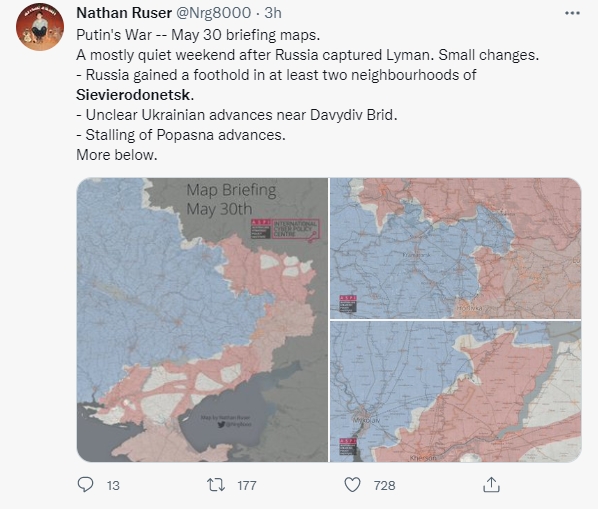Click the bold Sievierodonetsk text
This screenshot has height=509, width=598.
[135, 95]
